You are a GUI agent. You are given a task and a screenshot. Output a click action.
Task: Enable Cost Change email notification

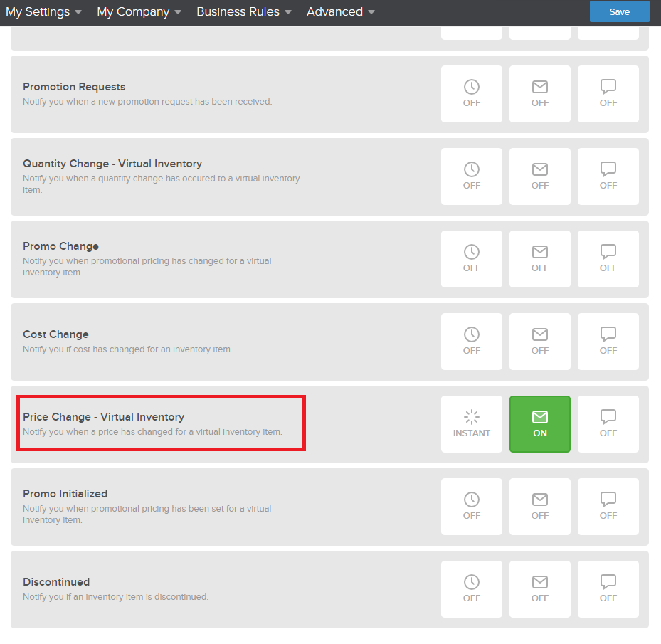click(x=539, y=342)
